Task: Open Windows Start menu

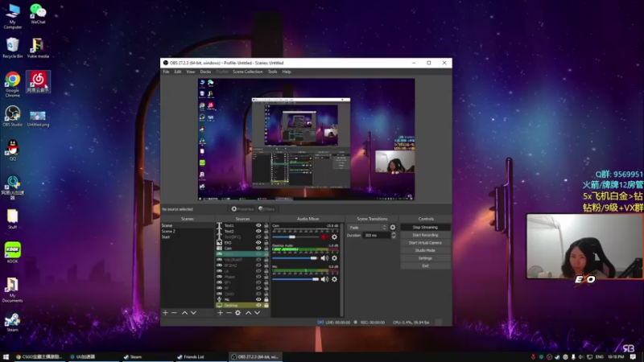Action: click(x=6, y=357)
